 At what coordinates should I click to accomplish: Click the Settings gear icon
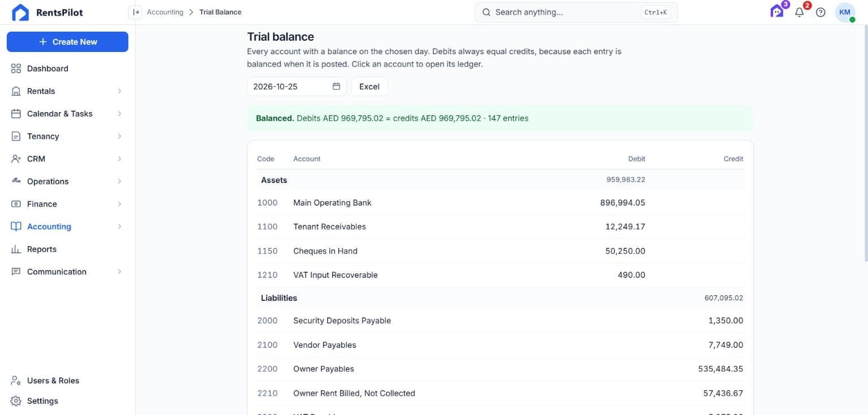16,401
